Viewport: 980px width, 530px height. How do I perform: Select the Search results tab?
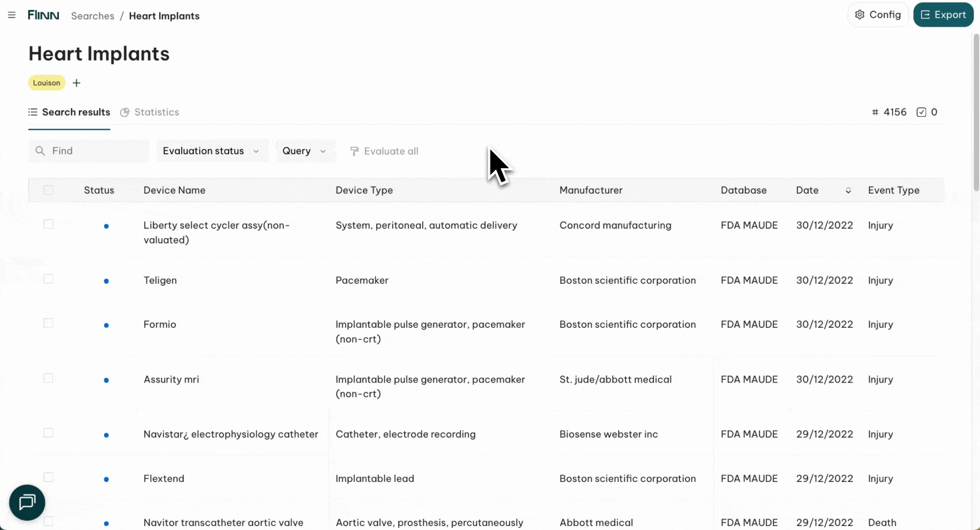pyautogui.click(x=69, y=112)
